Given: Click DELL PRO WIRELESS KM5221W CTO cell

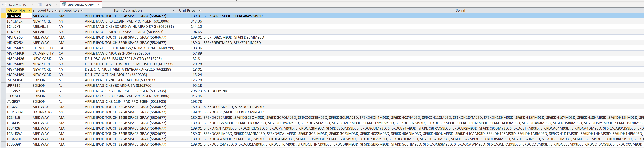Looking at the screenshot, I should (x=130, y=59).
